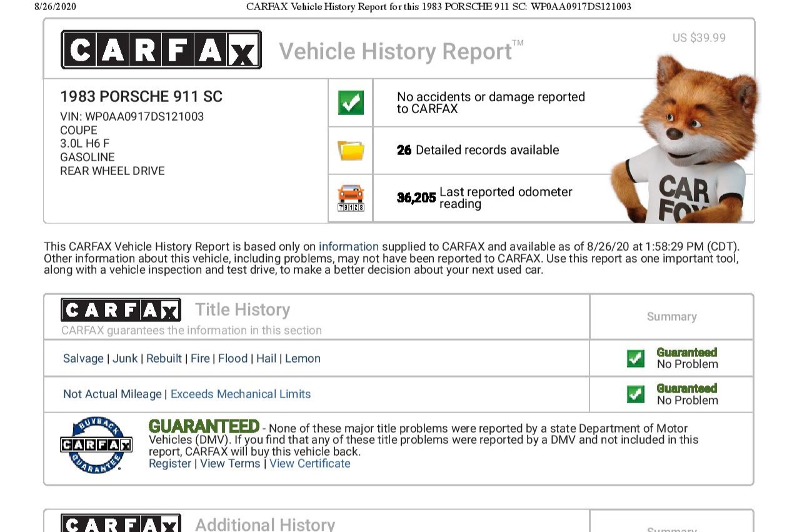Click the CAR FOX mascot image

(x=684, y=139)
